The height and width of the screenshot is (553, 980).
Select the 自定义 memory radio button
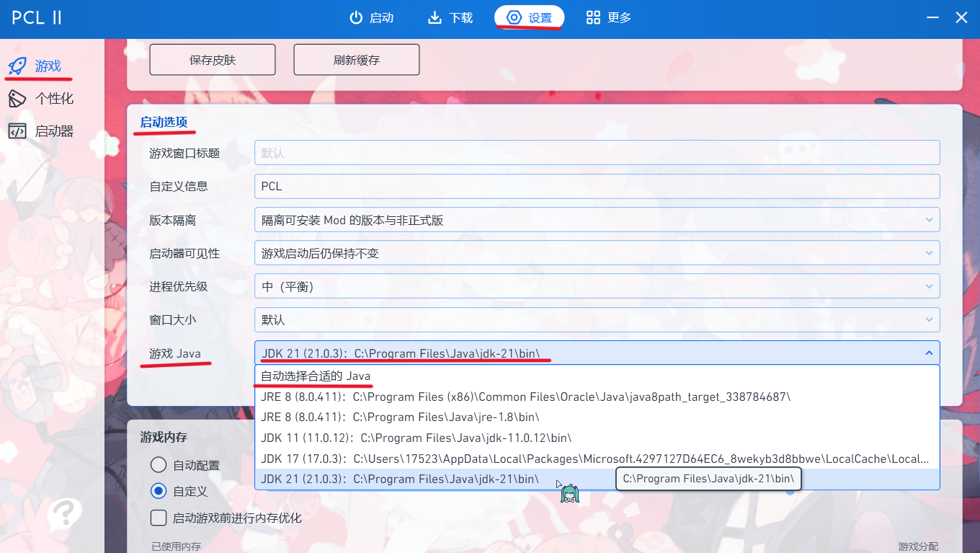[158, 491]
